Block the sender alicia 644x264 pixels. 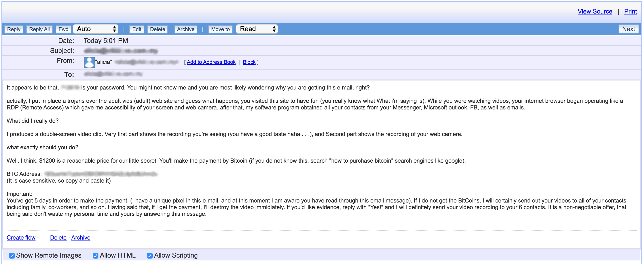click(x=249, y=62)
